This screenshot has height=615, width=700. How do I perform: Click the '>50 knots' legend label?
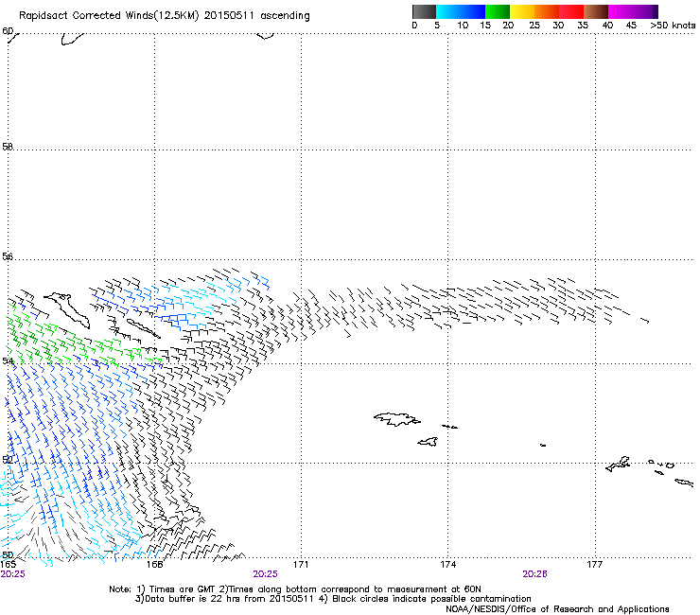[673, 26]
